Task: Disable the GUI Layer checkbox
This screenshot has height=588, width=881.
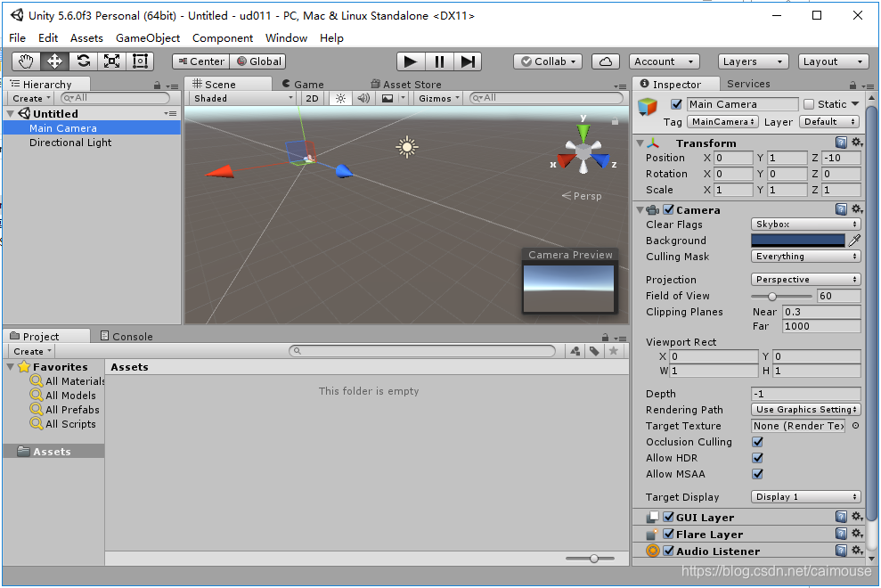Action: point(669,517)
